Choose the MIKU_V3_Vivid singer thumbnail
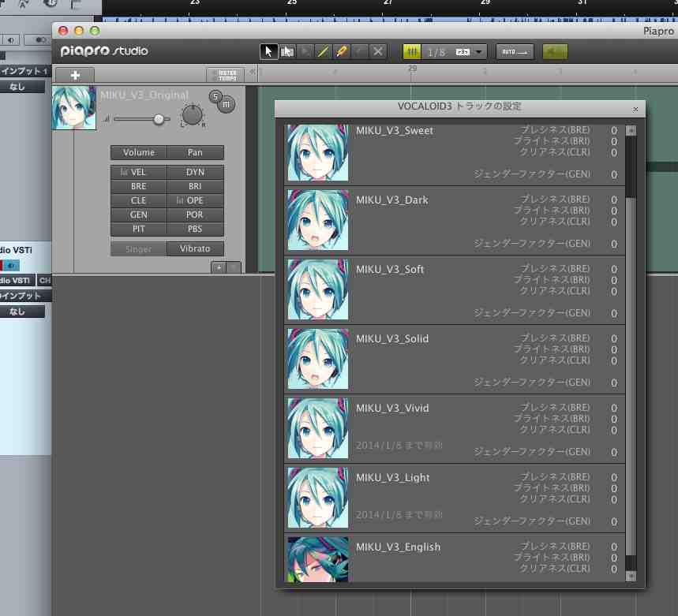The height and width of the screenshot is (616, 678). (318, 428)
